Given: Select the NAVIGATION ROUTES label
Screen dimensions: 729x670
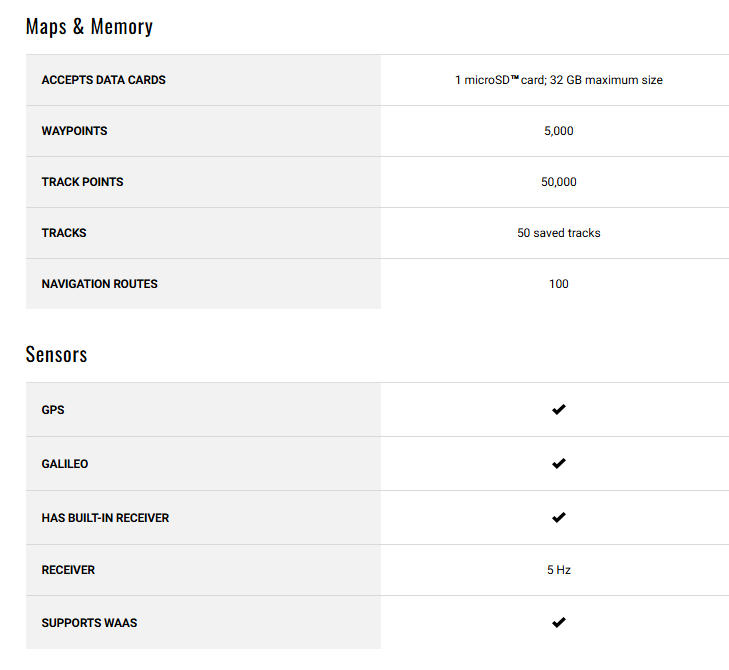Looking at the screenshot, I should coord(99,284).
